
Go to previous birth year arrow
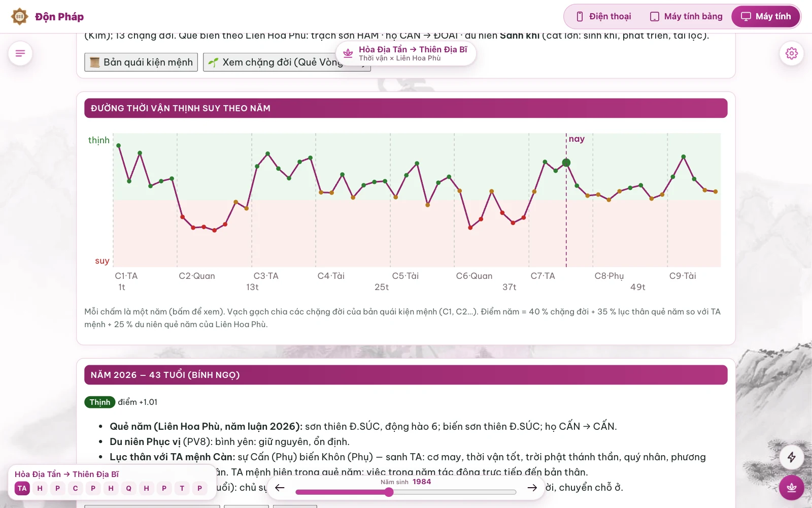(x=280, y=488)
